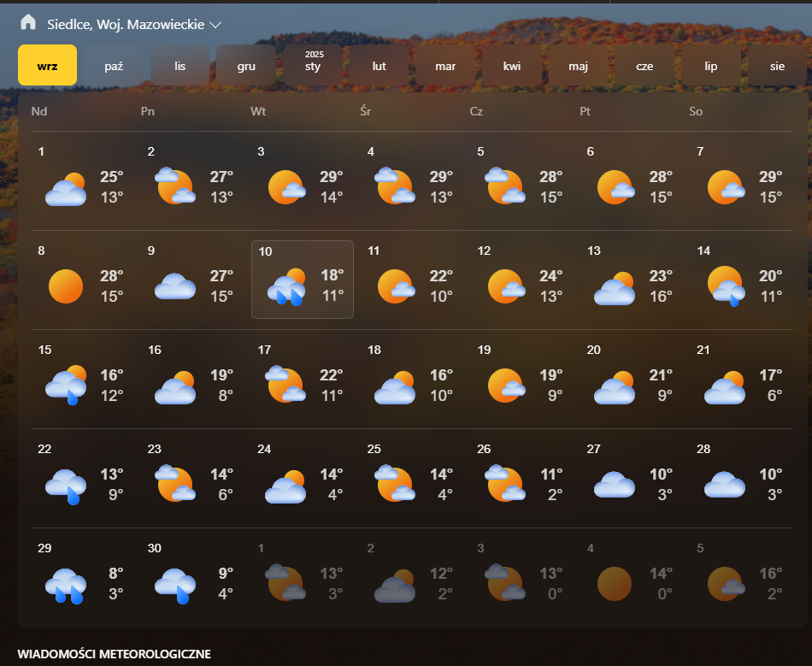Select the cloudy icon on day 9

175,286
